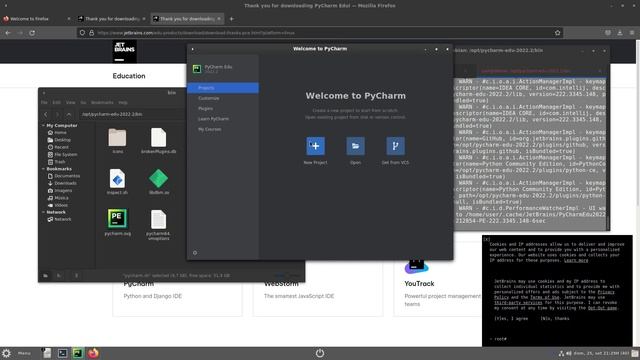Open the settings gear in PyCharm welcome window

(x=195, y=253)
